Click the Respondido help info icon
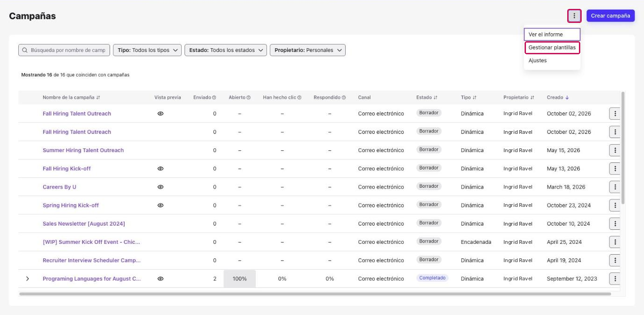This screenshot has height=315, width=644. (x=344, y=97)
